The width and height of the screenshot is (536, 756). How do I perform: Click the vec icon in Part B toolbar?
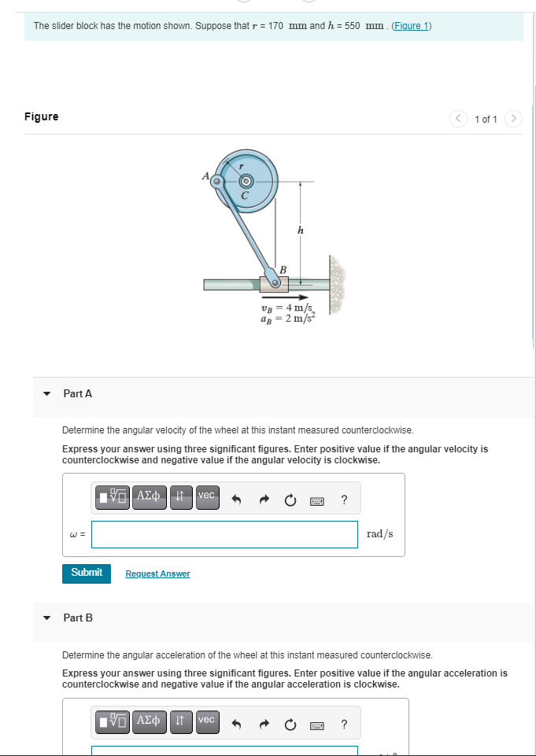click(206, 722)
